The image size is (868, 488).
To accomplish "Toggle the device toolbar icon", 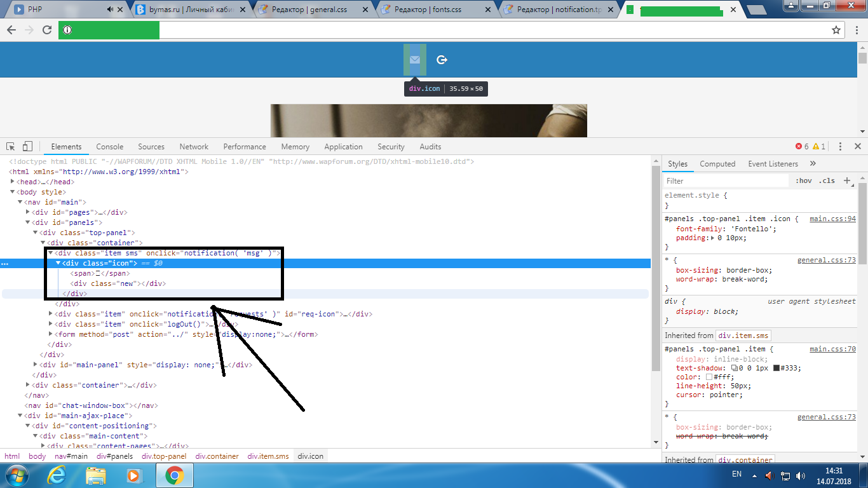I will [x=27, y=147].
